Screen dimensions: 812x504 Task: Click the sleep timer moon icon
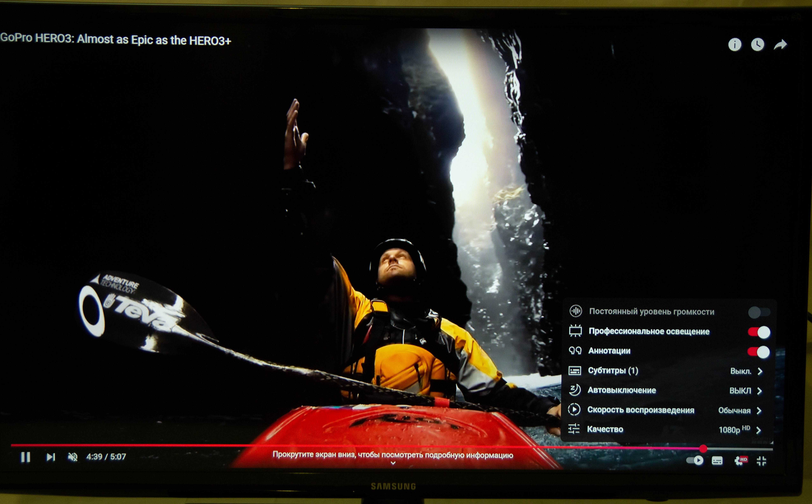pos(574,390)
